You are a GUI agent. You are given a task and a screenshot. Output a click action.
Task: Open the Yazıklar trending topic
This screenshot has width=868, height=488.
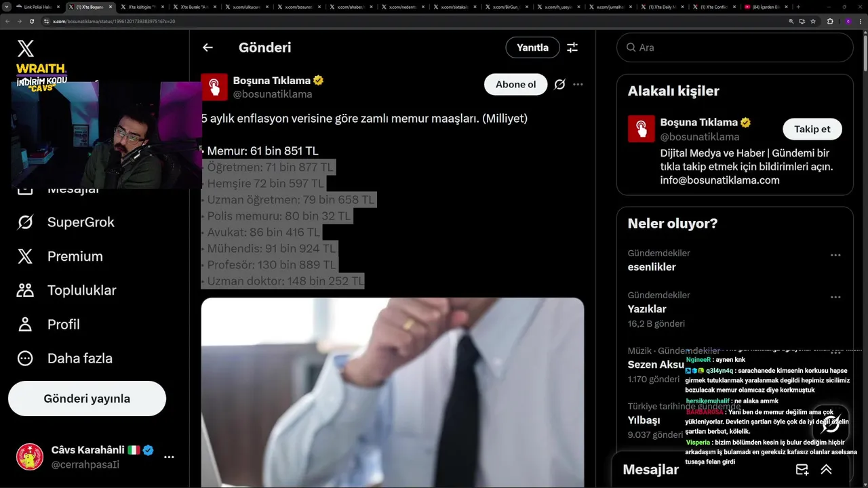click(x=647, y=309)
